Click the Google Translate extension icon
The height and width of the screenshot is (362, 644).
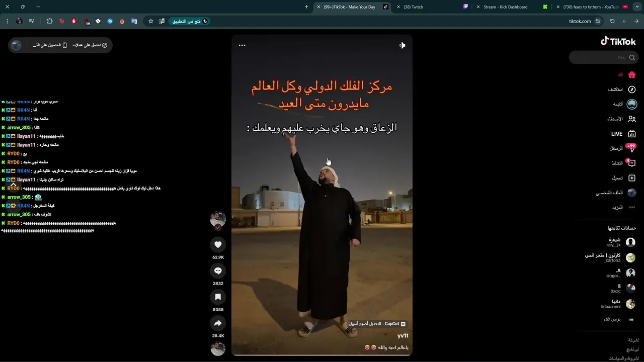coord(134,21)
